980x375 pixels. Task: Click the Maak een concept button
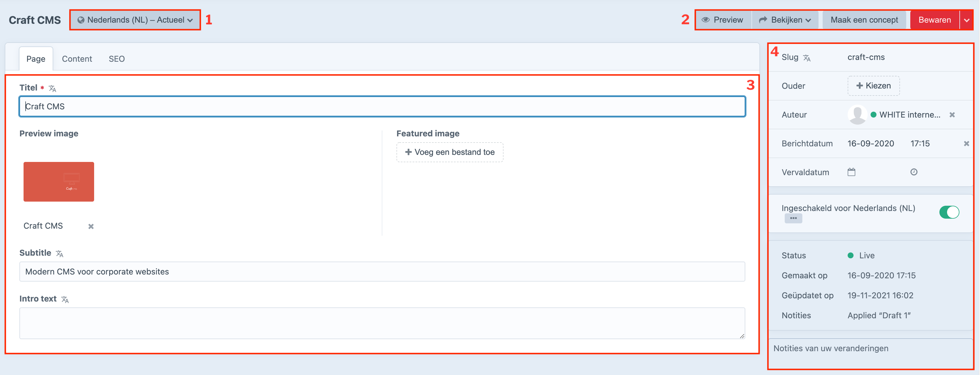point(864,20)
